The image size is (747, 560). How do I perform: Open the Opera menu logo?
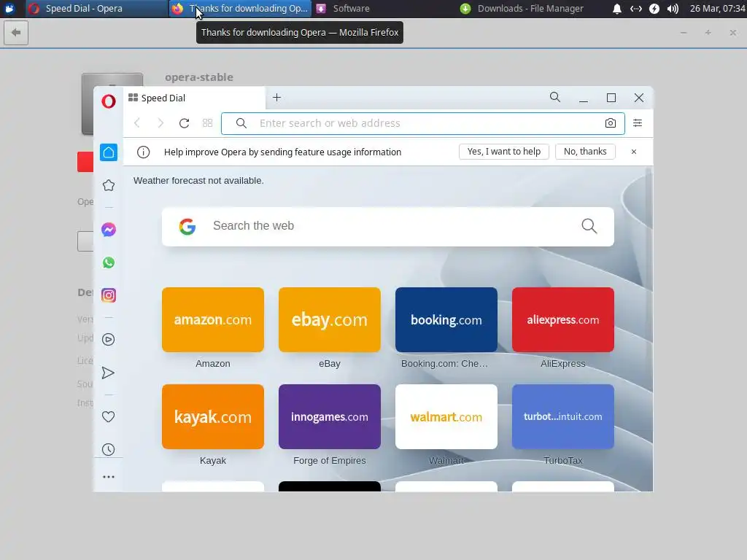coord(109,101)
